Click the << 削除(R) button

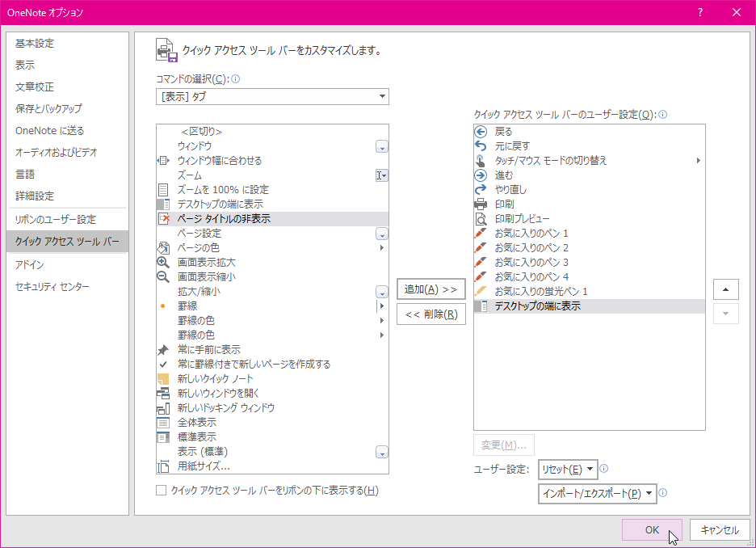click(x=431, y=314)
